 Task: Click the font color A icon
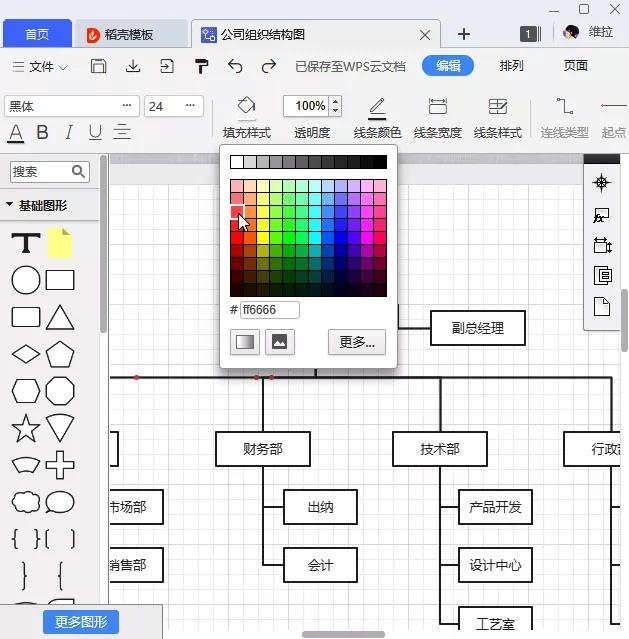[x=16, y=133]
